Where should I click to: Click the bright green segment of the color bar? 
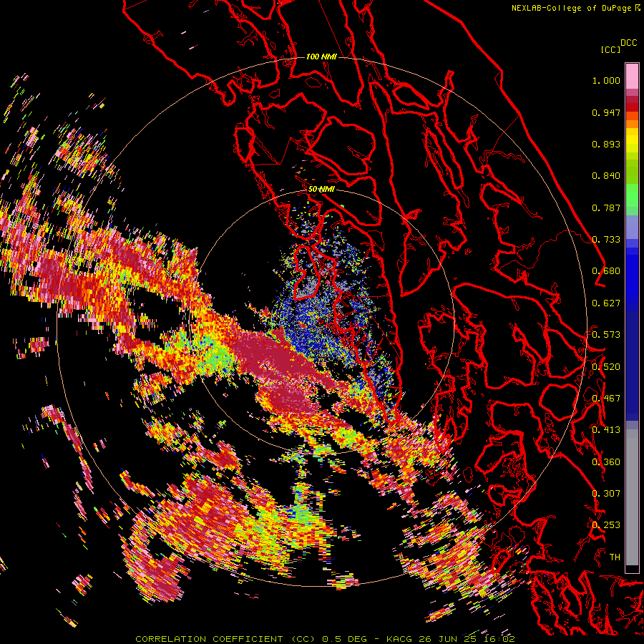pos(632,195)
